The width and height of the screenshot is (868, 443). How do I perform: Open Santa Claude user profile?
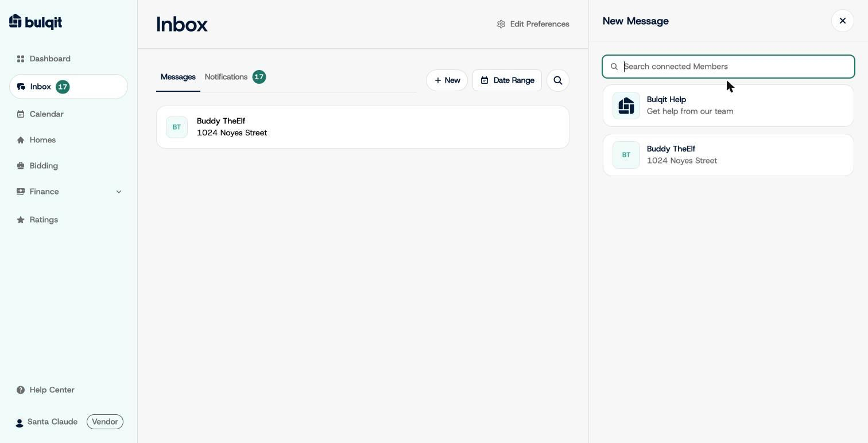(52, 422)
